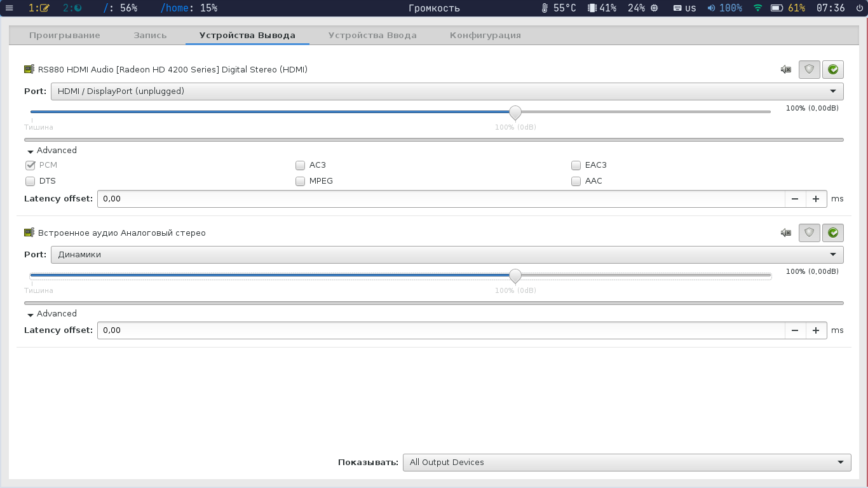Open the hamburger menu in the top bar
868x488 pixels.
point(9,8)
